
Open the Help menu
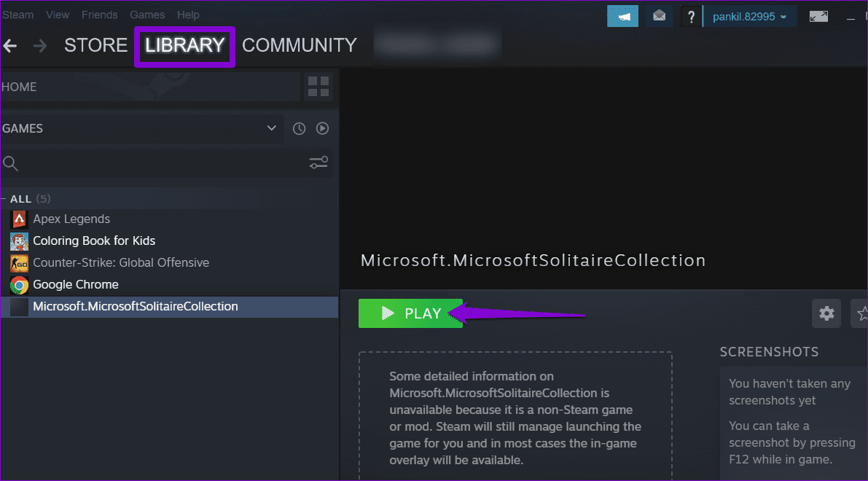coord(188,15)
